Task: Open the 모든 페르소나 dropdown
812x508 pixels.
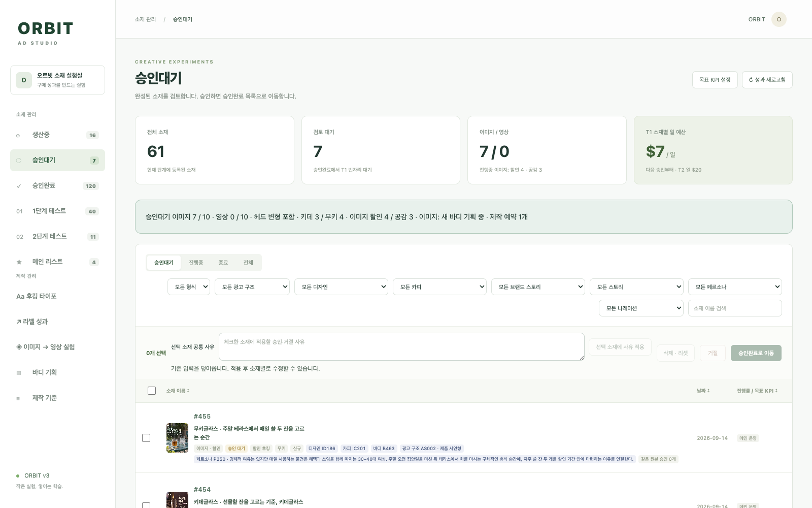Action: pos(735,287)
